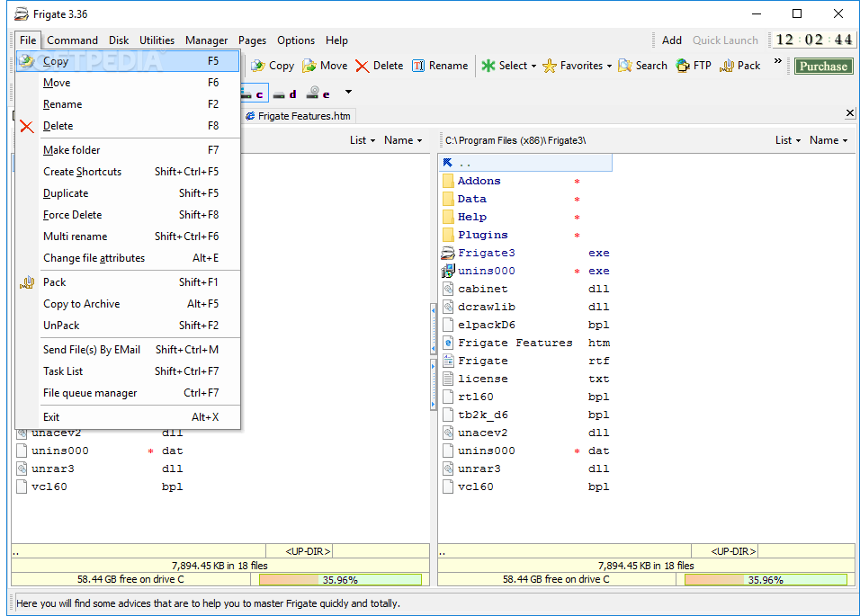The height and width of the screenshot is (616, 860).
Task: Open the Utilities menu
Action: (x=157, y=40)
